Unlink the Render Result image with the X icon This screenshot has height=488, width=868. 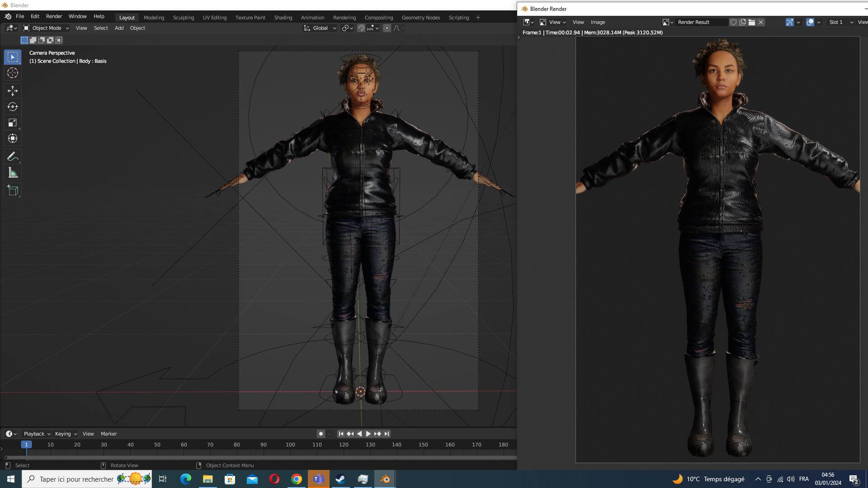tap(761, 22)
